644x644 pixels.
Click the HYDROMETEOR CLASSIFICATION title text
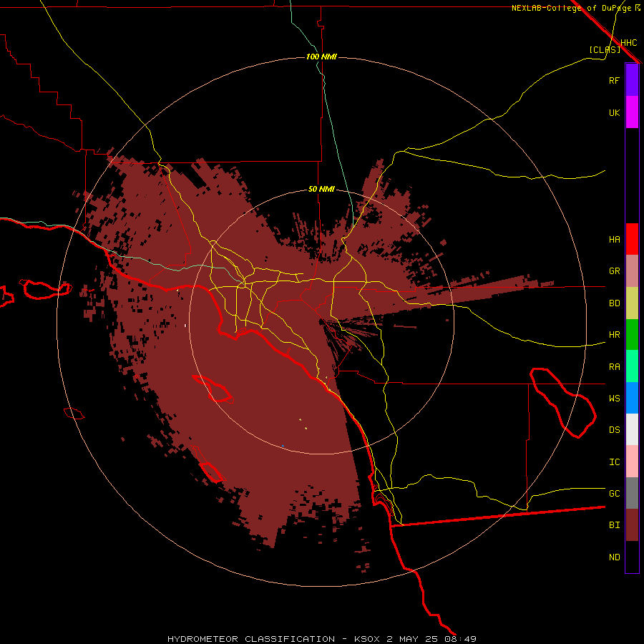tap(251, 639)
